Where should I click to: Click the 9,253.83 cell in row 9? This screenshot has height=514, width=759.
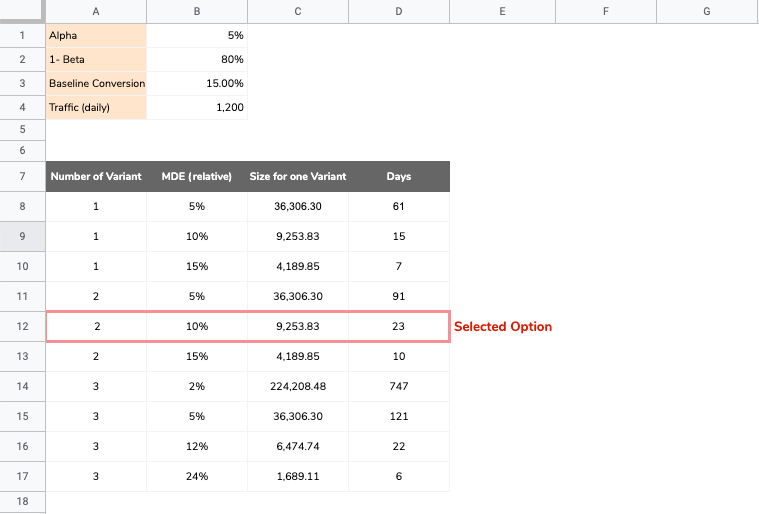tap(298, 237)
